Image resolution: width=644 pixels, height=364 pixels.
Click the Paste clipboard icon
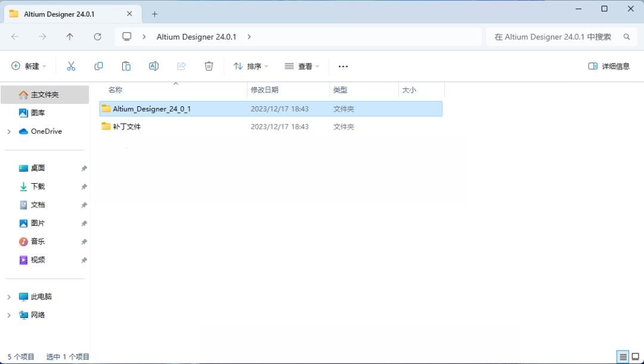pos(126,66)
